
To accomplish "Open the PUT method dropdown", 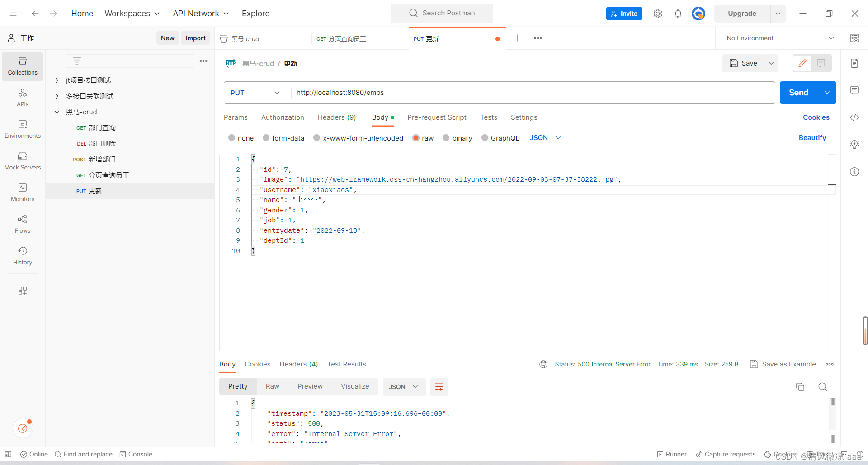I will pos(255,93).
